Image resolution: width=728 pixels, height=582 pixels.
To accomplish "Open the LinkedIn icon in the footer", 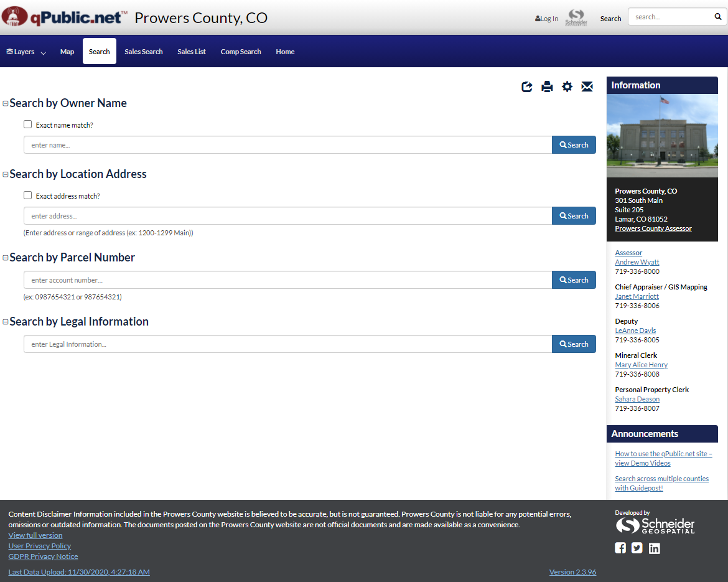I will (x=654, y=548).
